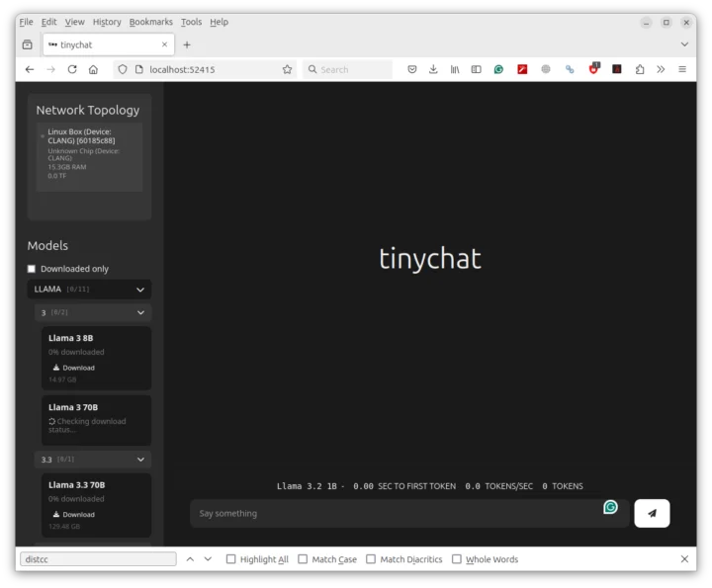Open the Extensions puzzle piece menu

(640, 69)
